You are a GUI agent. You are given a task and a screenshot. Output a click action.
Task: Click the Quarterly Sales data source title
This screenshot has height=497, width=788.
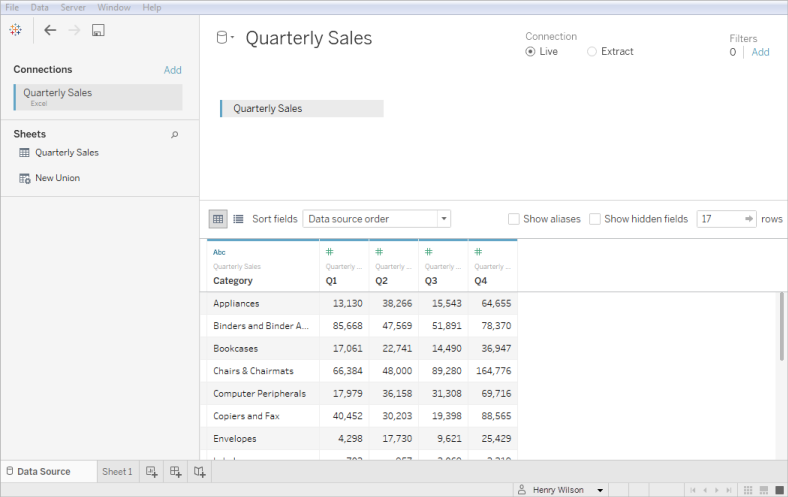[x=309, y=38]
